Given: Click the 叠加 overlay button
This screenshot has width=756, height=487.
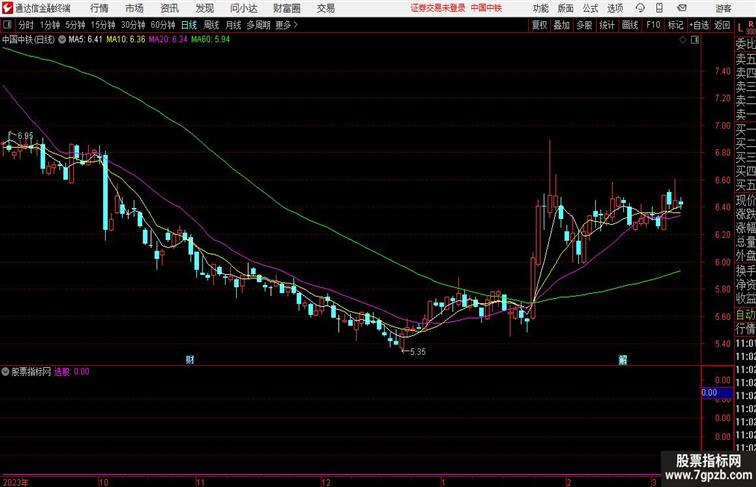Looking at the screenshot, I should pyautogui.click(x=562, y=25).
